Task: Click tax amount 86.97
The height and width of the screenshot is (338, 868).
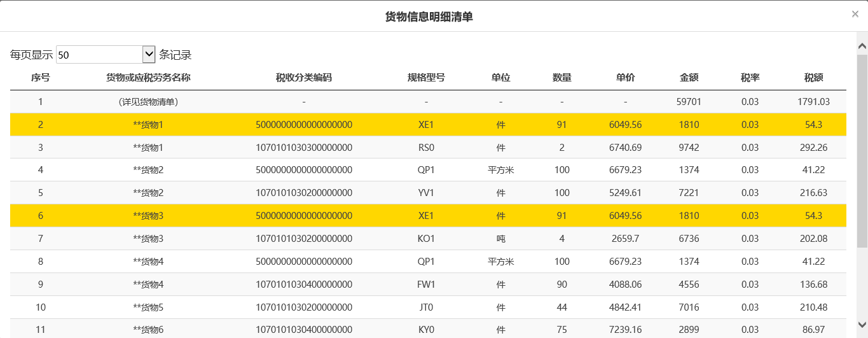Action: point(814,330)
